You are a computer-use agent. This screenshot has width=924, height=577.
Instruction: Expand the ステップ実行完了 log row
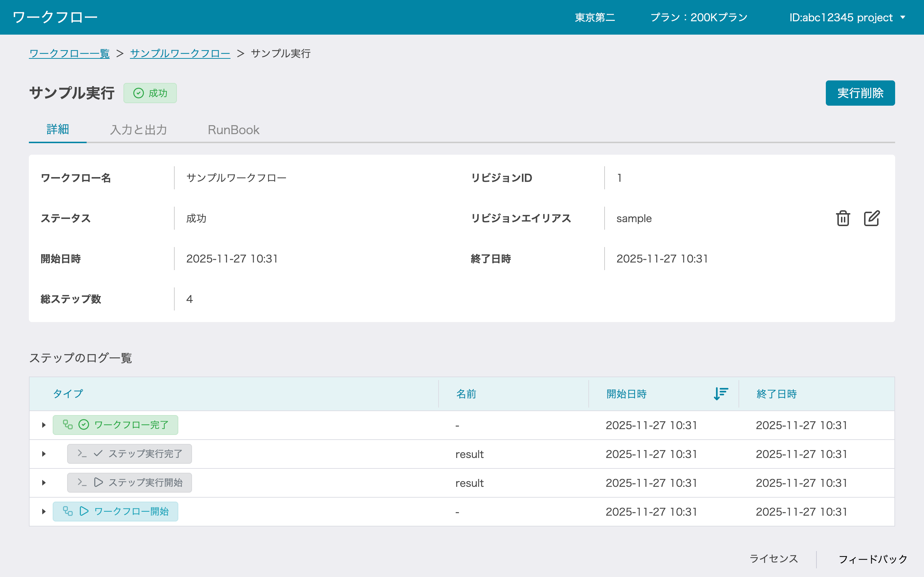coord(44,454)
